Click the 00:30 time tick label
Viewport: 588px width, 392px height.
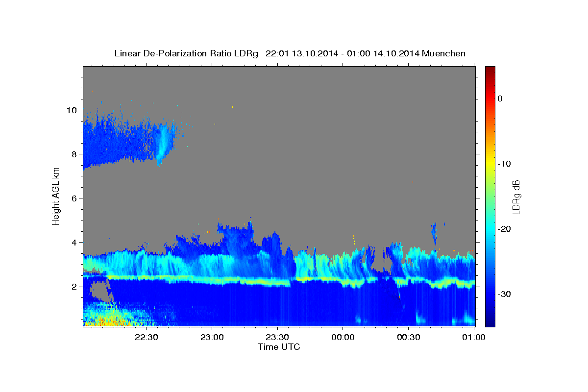[408, 337]
